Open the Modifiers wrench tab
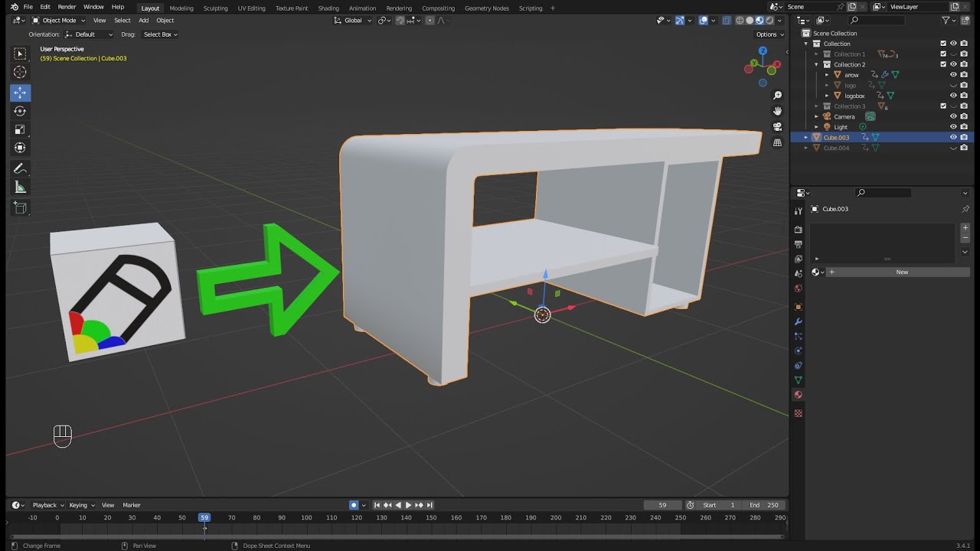The width and height of the screenshot is (980, 551). (x=799, y=321)
